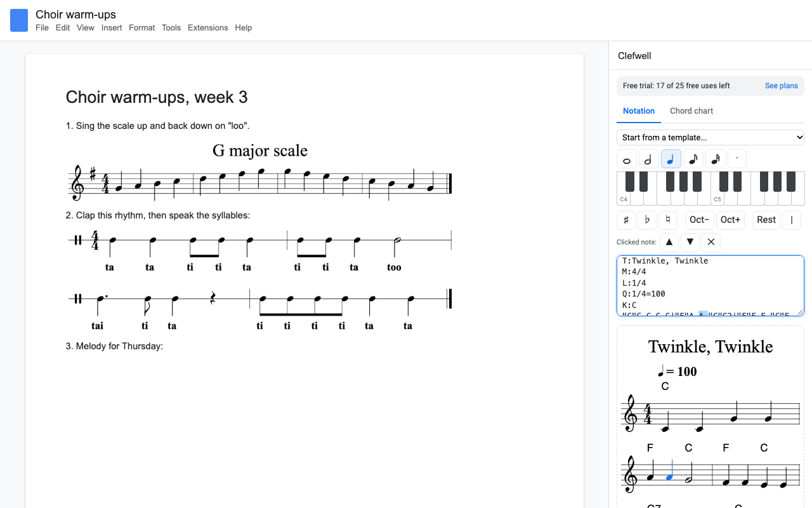Move clicked note up
This screenshot has height=508, width=812.
669,242
